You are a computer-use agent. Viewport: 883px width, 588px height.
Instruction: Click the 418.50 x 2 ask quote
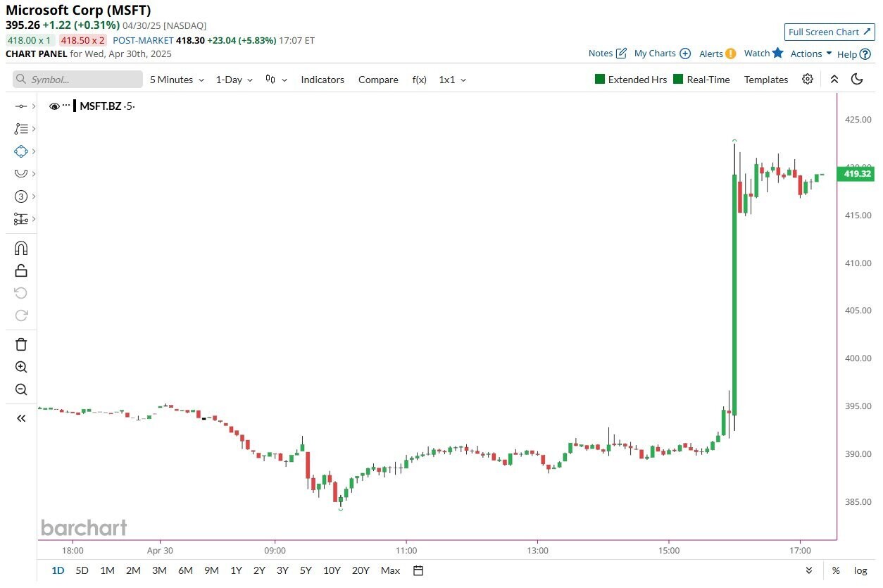tap(83, 41)
